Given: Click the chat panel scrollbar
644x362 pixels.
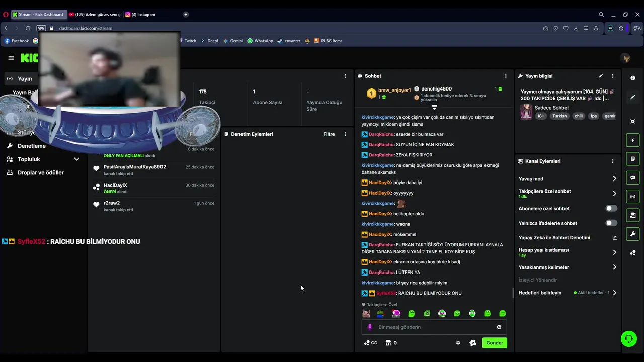Looking at the screenshot, I should [x=513, y=292].
